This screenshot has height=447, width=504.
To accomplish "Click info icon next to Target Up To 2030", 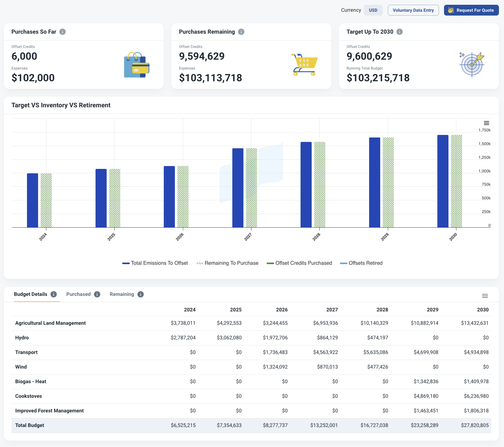I will (x=400, y=32).
